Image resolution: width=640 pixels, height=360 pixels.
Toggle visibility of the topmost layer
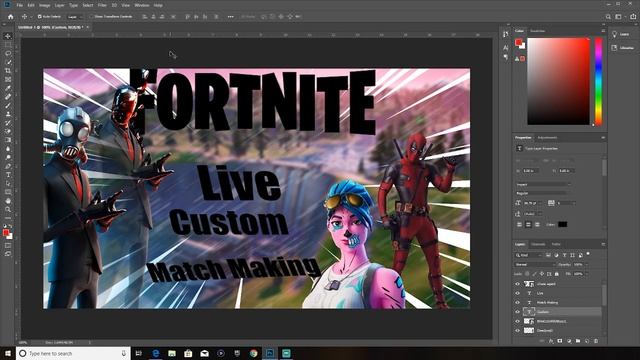[x=518, y=284]
